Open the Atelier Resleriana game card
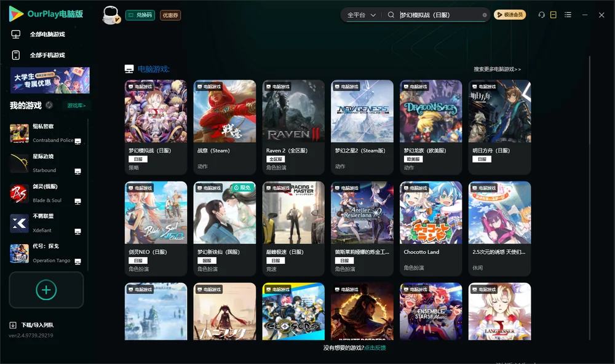 [362, 229]
